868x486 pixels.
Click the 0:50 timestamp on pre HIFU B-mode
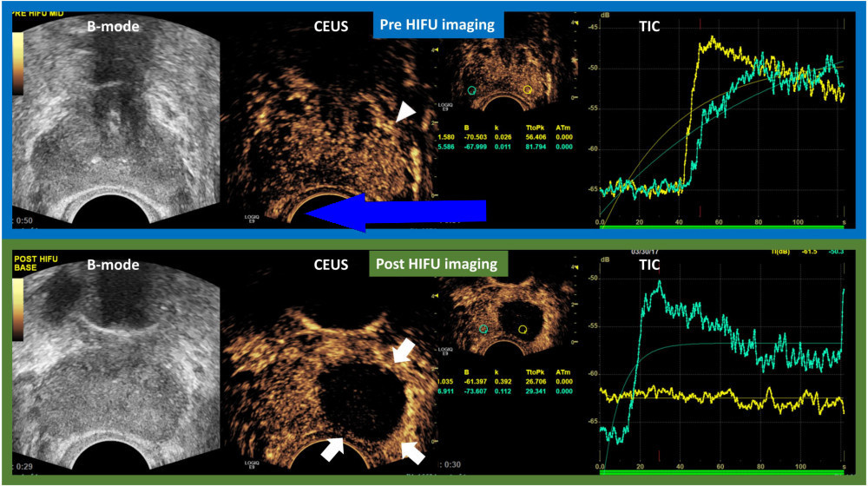click(23, 220)
